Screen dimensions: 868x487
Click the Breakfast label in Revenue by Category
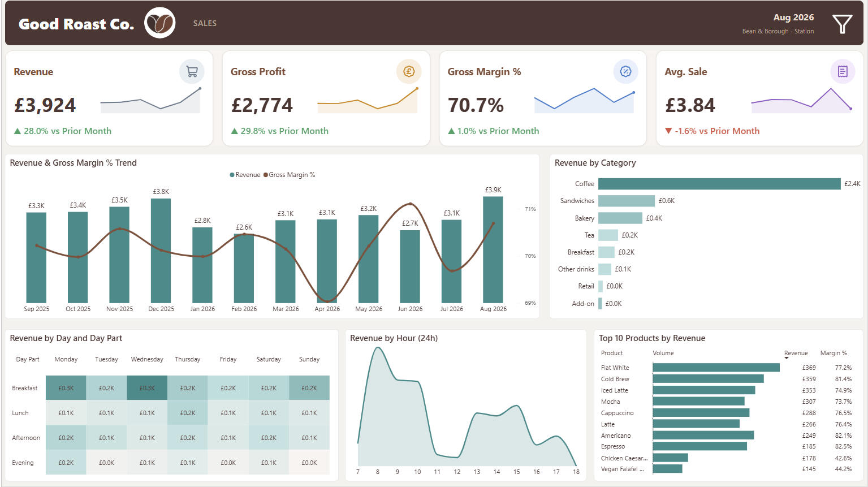point(581,252)
